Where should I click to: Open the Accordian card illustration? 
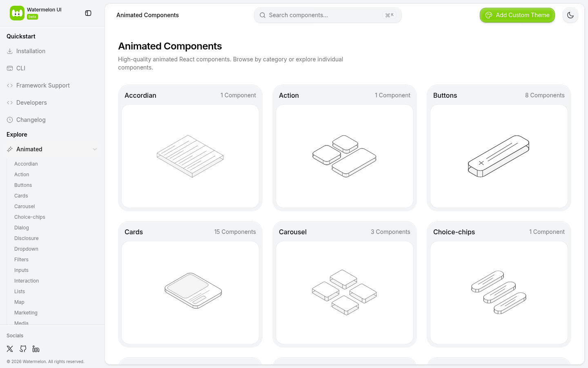click(x=190, y=156)
